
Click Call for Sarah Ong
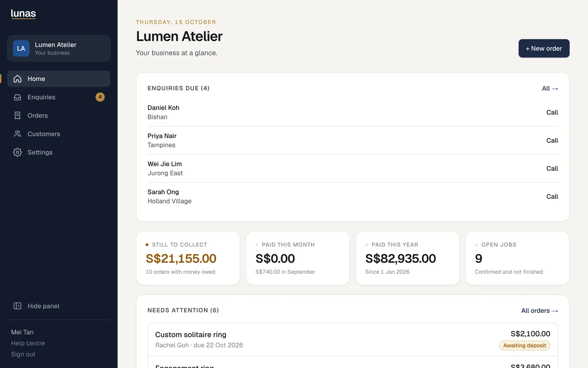click(x=552, y=197)
